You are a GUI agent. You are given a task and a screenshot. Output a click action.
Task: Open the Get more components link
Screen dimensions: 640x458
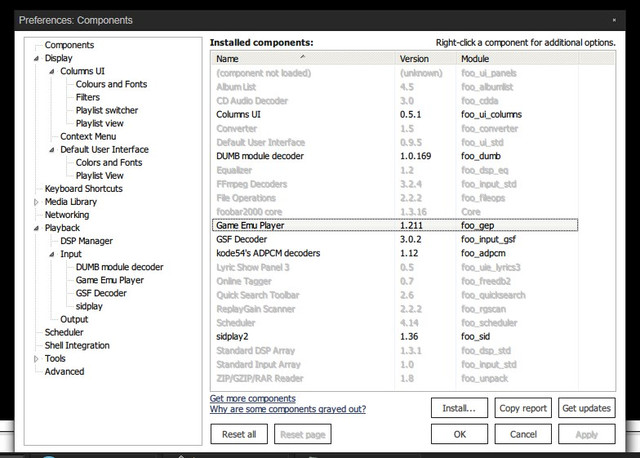253,398
